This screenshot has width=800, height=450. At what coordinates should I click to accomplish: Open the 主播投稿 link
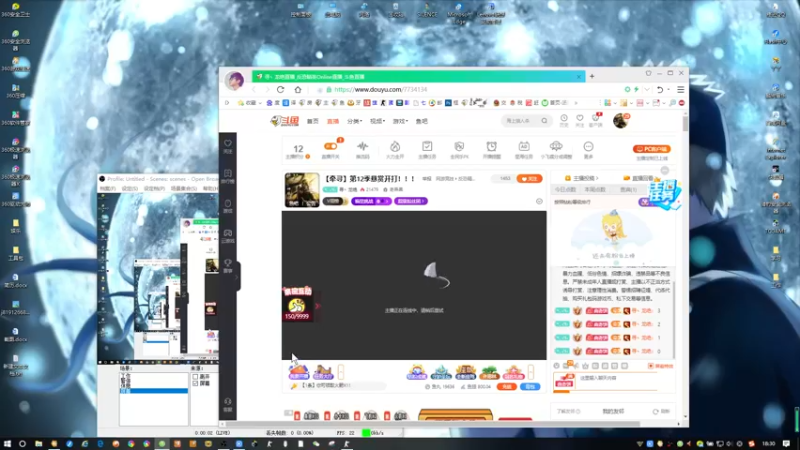pos(582,178)
